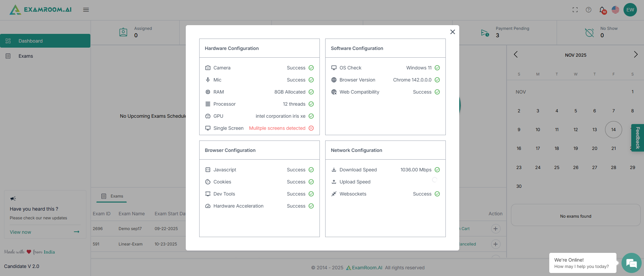Go to previous month in calendar
This screenshot has width=644, height=276.
pyautogui.click(x=516, y=55)
